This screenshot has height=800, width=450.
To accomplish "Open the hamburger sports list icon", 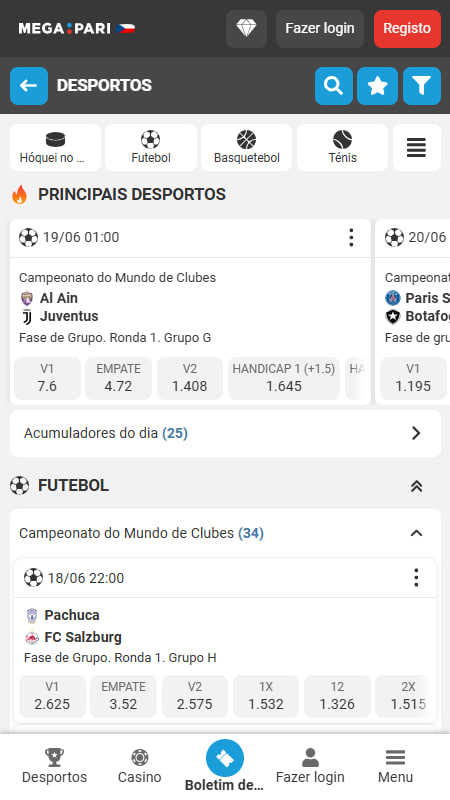I will (416, 147).
